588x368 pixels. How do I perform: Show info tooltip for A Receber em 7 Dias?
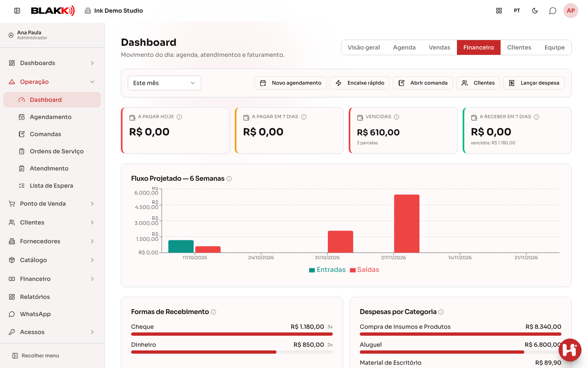(537, 117)
